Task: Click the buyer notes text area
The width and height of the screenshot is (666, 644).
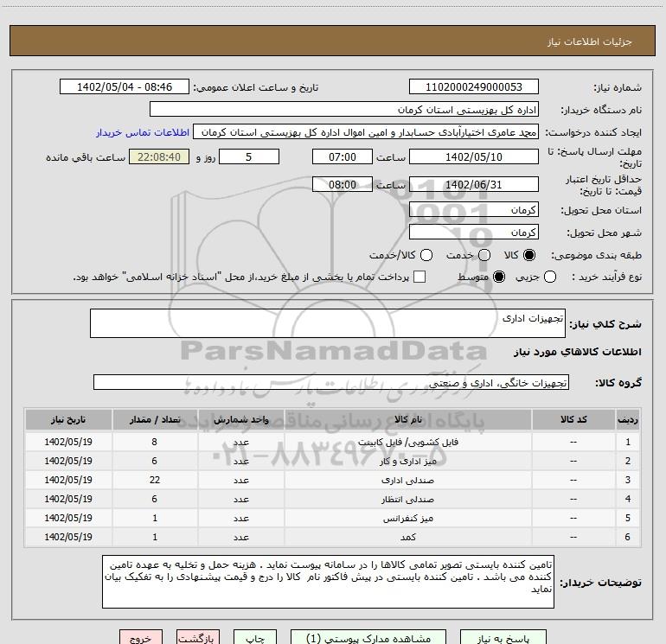Action: pos(328,582)
